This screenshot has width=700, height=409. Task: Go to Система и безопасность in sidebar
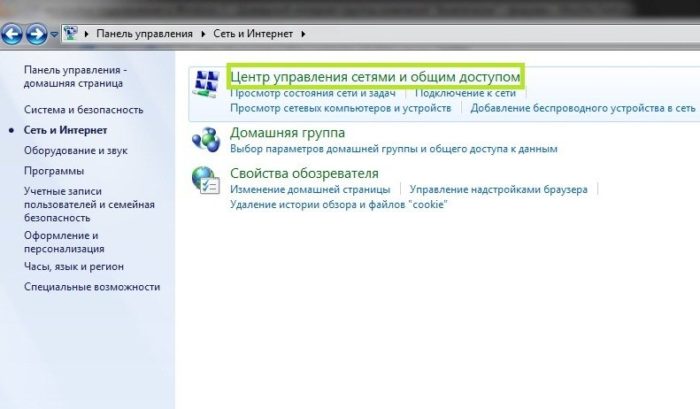[x=84, y=110]
